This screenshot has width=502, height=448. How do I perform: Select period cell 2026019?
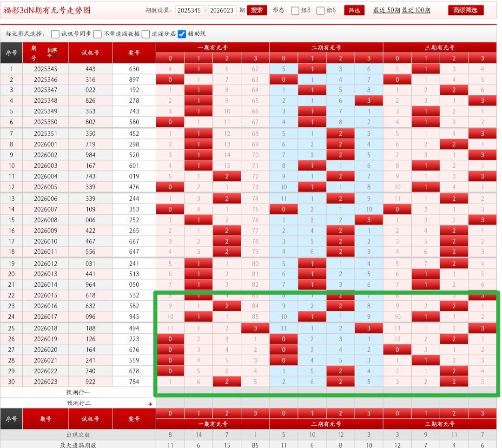point(46,339)
